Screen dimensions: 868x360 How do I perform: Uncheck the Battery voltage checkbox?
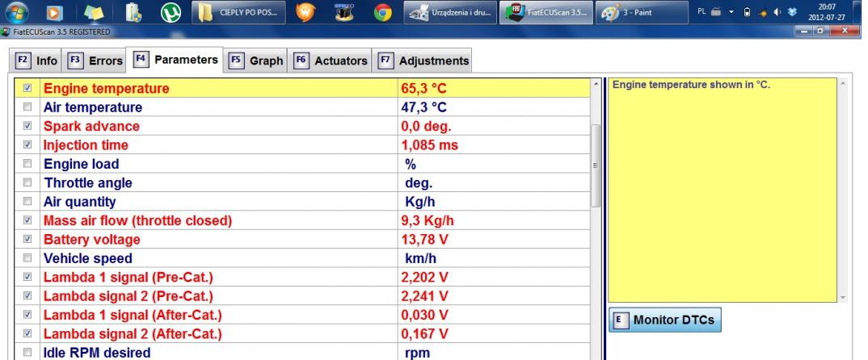tap(27, 239)
